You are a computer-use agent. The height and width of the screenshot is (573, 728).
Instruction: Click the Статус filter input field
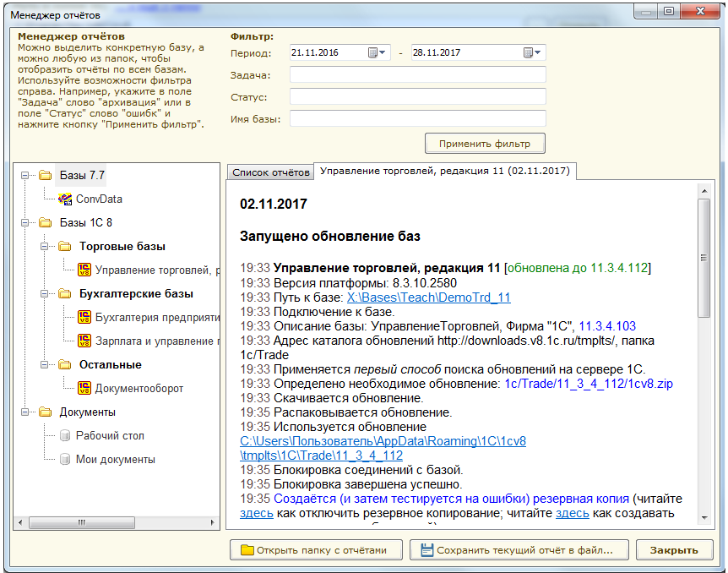418,96
